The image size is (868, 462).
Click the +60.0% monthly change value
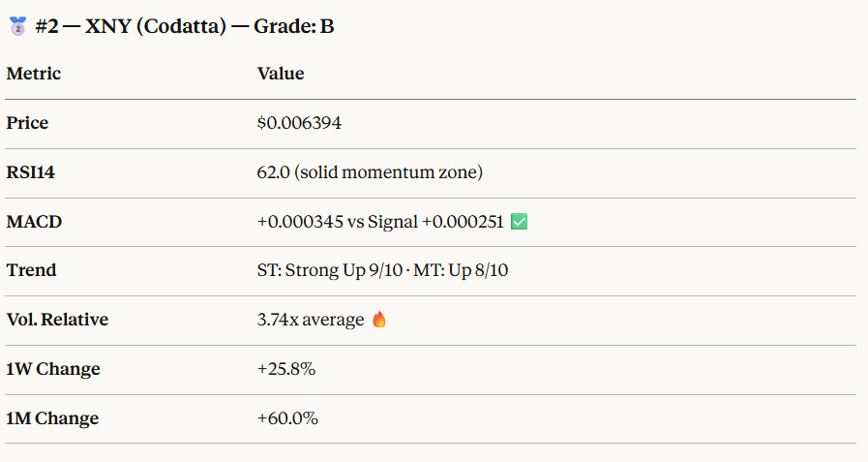pyautogui.click(x=287, y=418)
